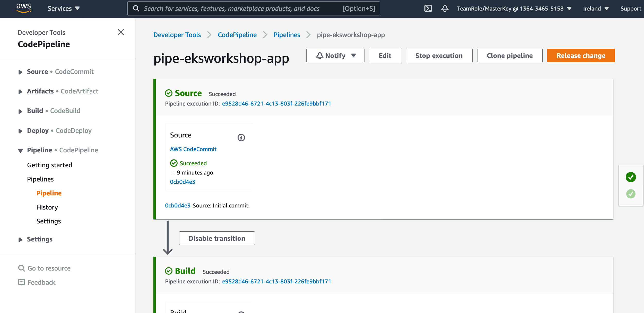This screenshot has height=313, width=644.
Task: Click the Stop execution button
Action: tap(439, 55)
